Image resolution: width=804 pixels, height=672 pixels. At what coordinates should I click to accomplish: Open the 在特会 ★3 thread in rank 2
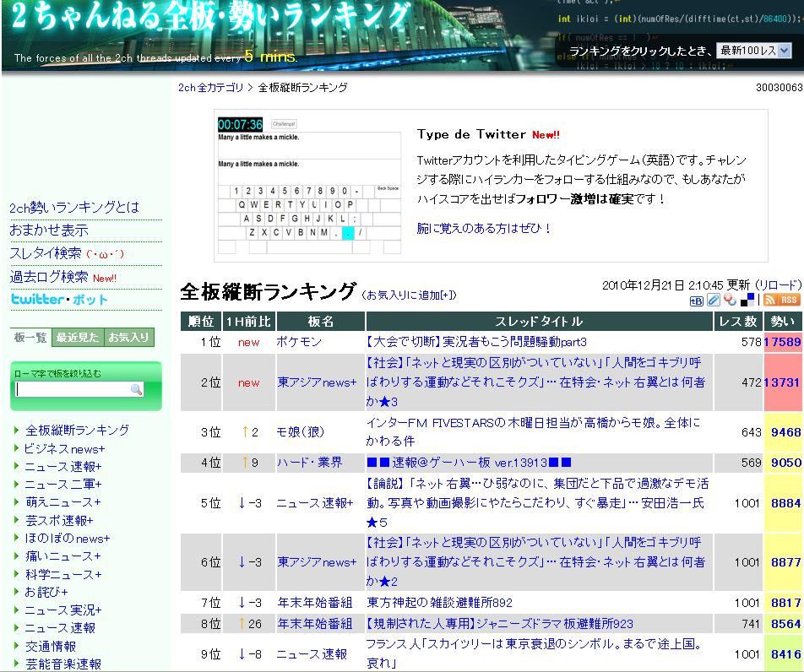pos(535,382)
